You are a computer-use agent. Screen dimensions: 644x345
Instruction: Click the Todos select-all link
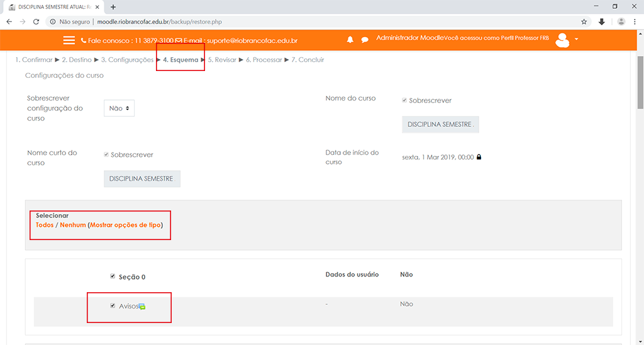45,225
